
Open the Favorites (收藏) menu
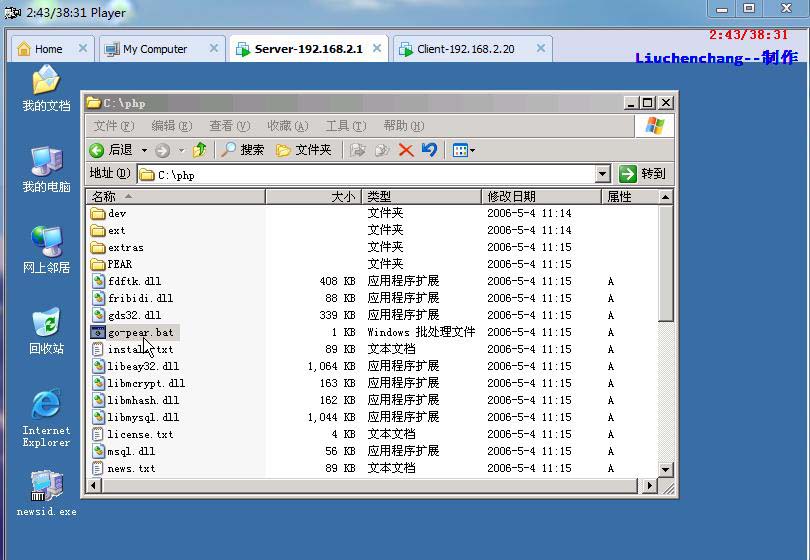288,126
